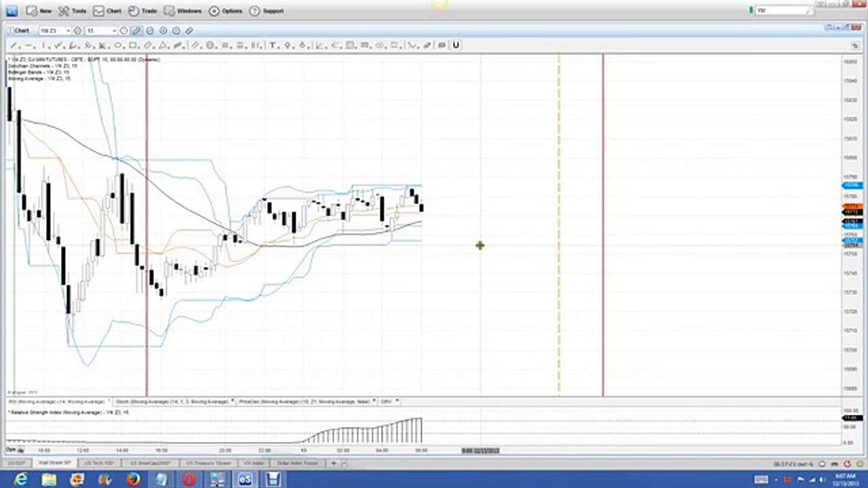Select the triangle drawing tool

tap(162, 45)
